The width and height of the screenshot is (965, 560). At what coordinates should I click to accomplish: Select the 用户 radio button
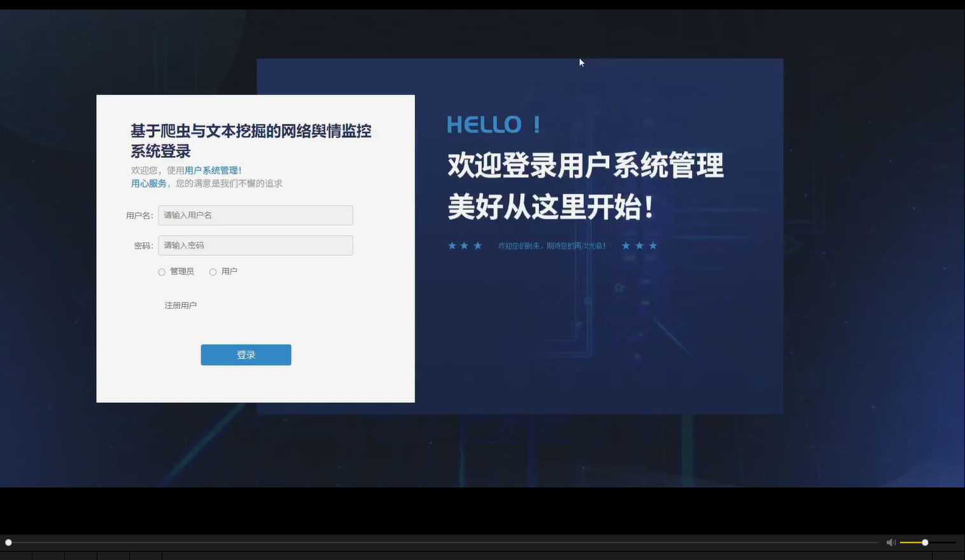click(213, 272)
